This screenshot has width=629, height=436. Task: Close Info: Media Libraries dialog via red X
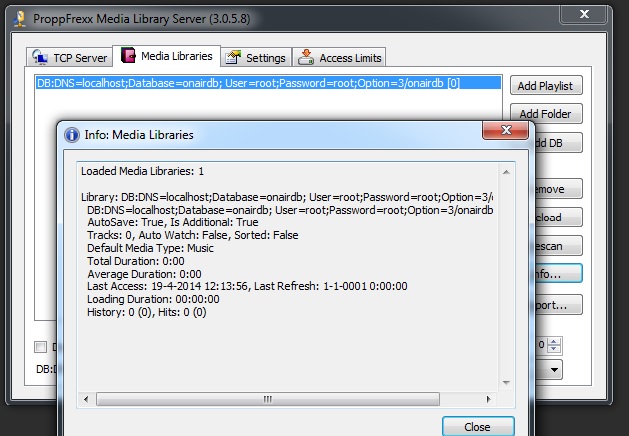point(505,130)
